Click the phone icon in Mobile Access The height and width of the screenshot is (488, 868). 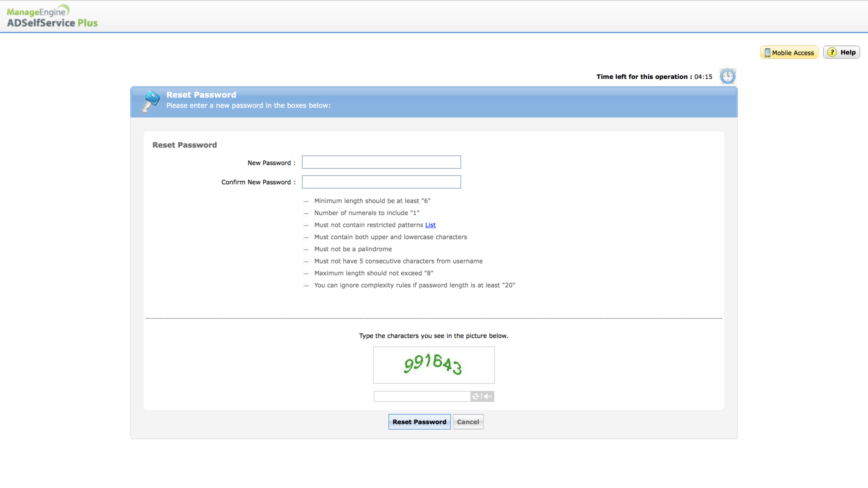point(767,53)
